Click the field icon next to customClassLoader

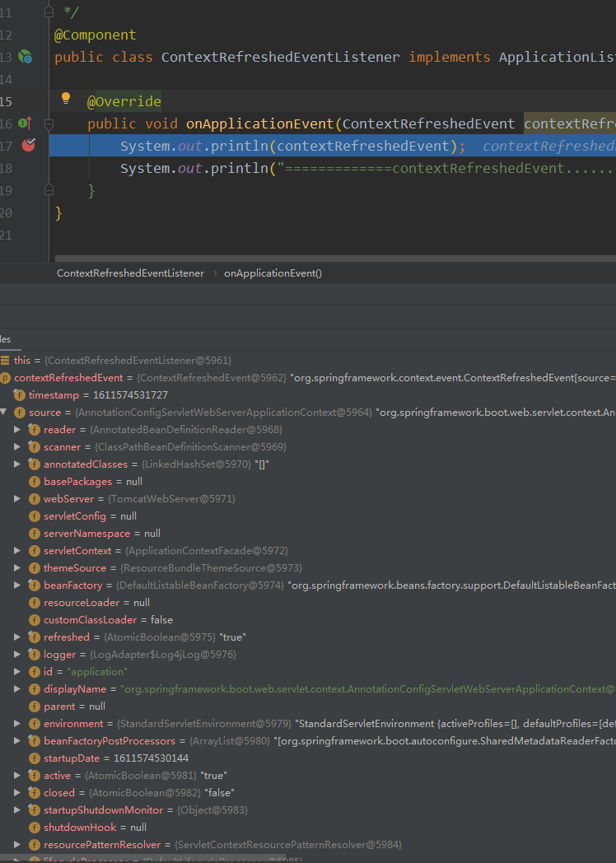[34, 620]
